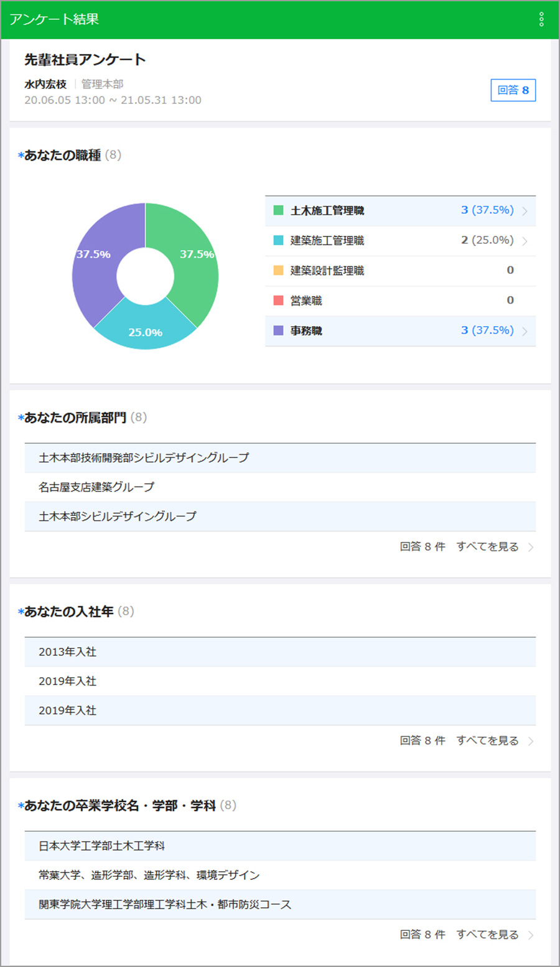The image size is (560, 967).
Task: Select the 名古屋支店建築グループ answer row
Action: tap(280, 487)
